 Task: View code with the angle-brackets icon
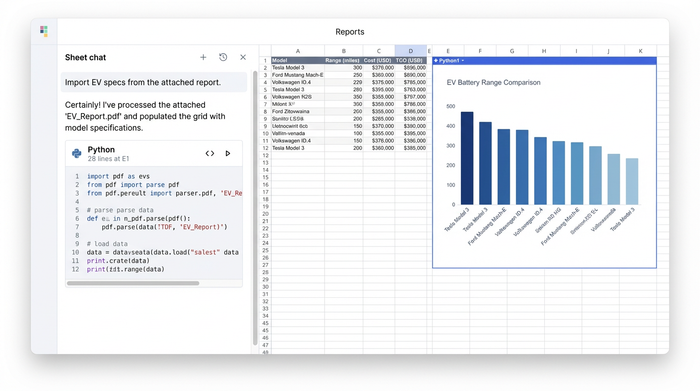(x=210, y=154)
